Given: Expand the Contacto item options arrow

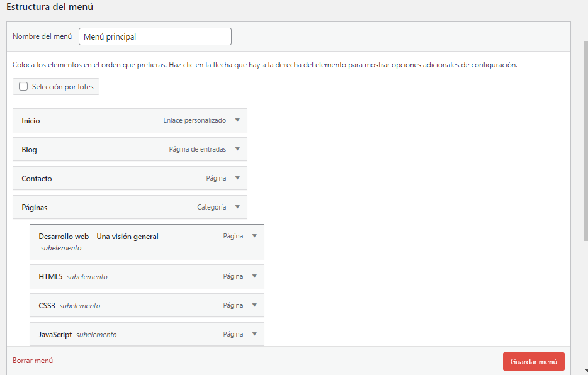Looking at the screenshot, I should pyautogui.click(x=237, y=178).
